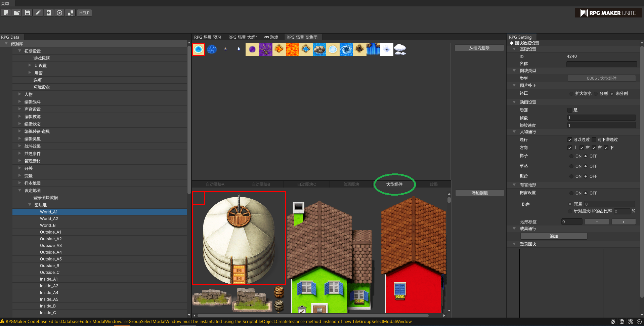Screen dimensions: 644x326
Task: Click the puzzle piece add-on icon
Action: 71,13
